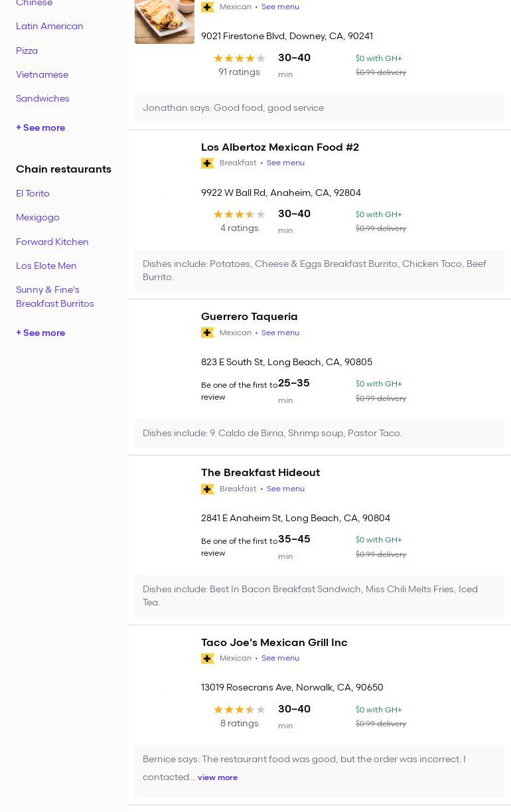This screenshot has height=812, width=511.
Task: Open Sunny & Fine's Breakfast Burritos
Action: point(54,297)
